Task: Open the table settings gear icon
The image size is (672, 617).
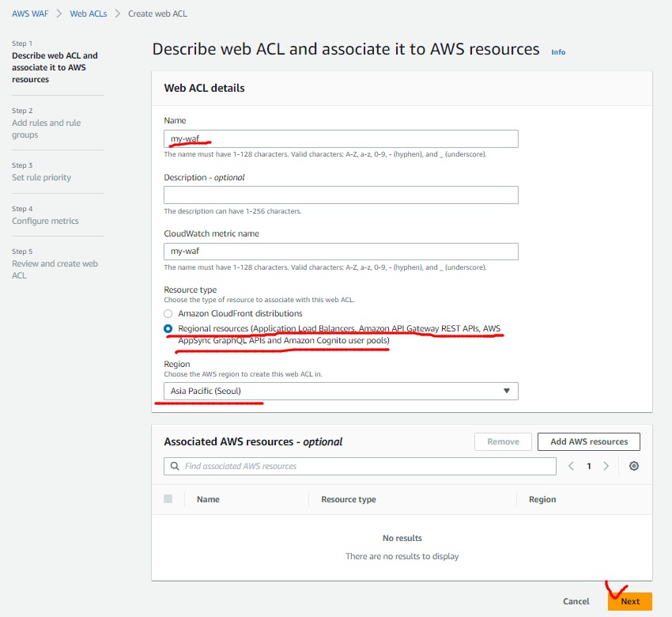Action: (x=634, y=466)
